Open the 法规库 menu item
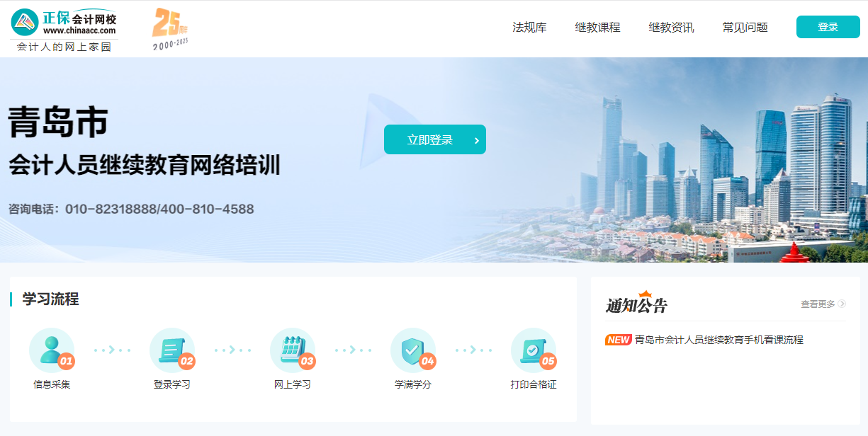868x436 pixels. coord(529,28)
